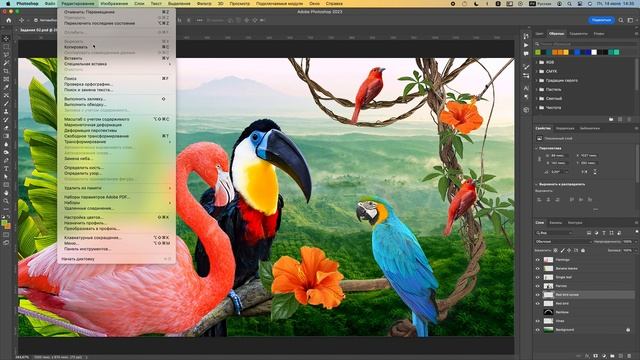Select the Pen tool
The image size is (640, 360).
[6, 160]
